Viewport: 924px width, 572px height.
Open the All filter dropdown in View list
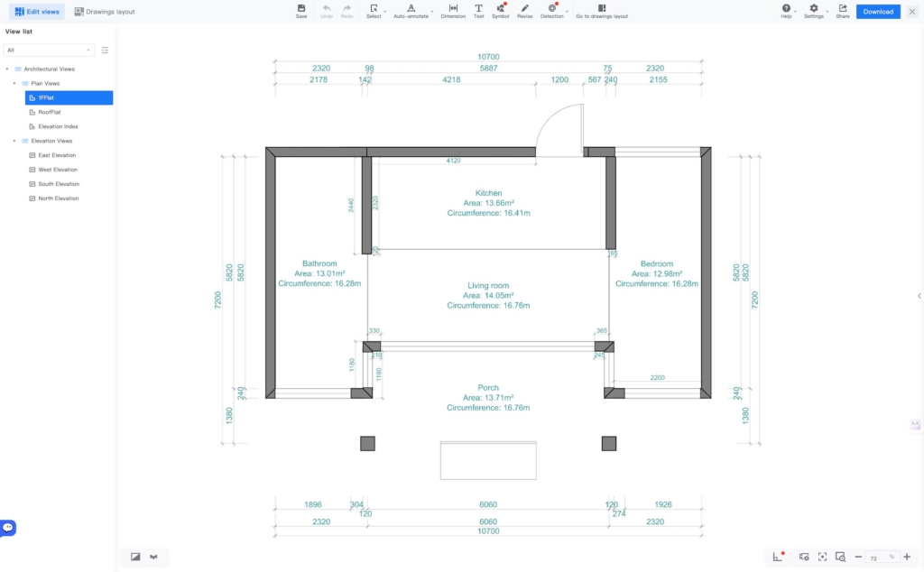tap(50, 51)
